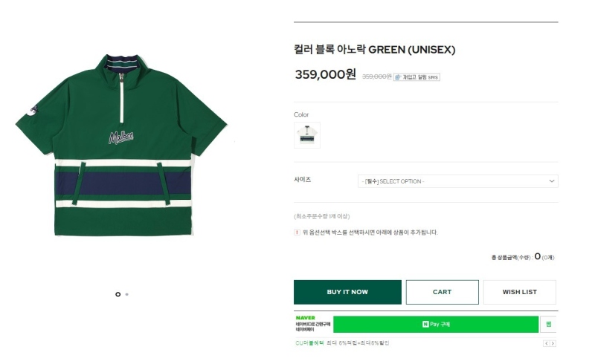
Task: Click the Malbon logo on the shirt
Action: click(121, 137)
